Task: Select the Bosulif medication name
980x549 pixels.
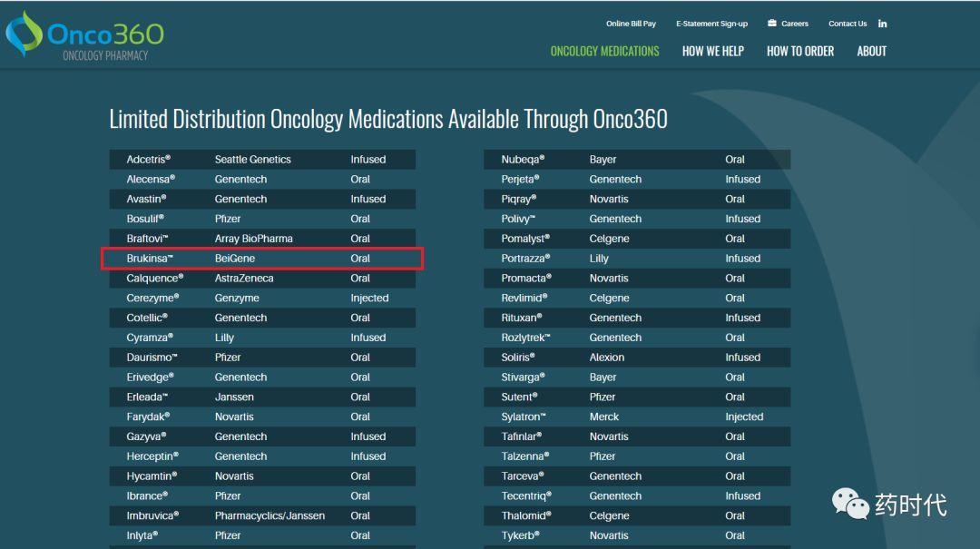Action: pos(145,219)
